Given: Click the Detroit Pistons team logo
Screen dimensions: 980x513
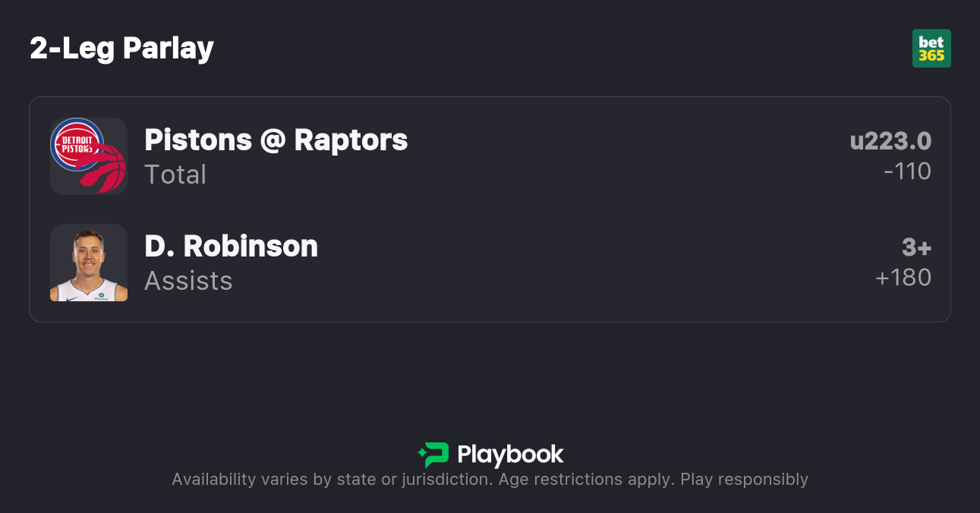Looking at the screenshot, I should click(76, 143).
